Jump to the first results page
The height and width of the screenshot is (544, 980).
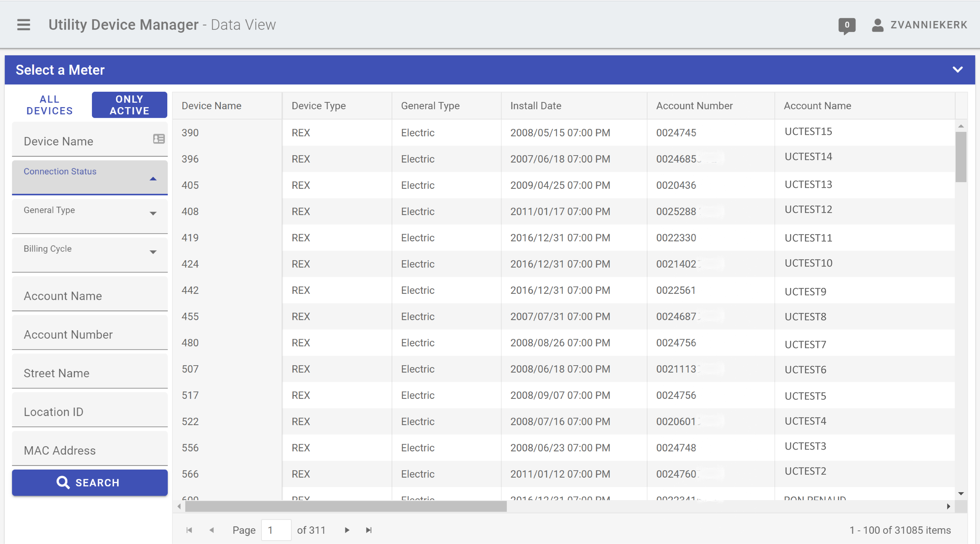(x=189, y=530)
